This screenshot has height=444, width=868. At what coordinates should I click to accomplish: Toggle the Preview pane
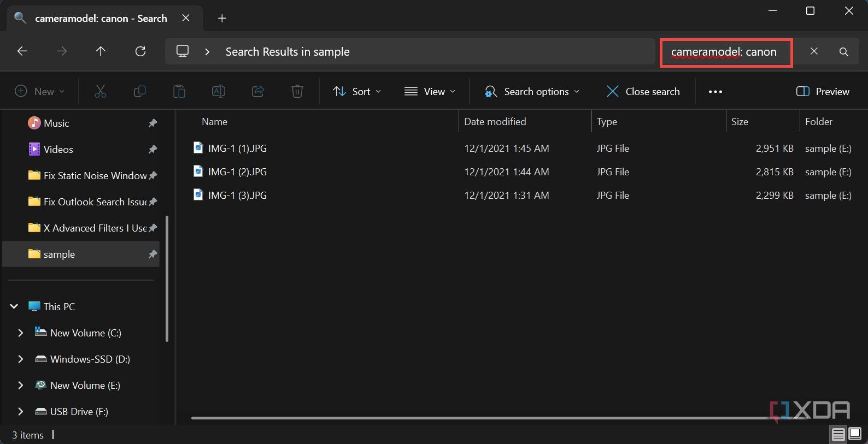coord(823,92)
